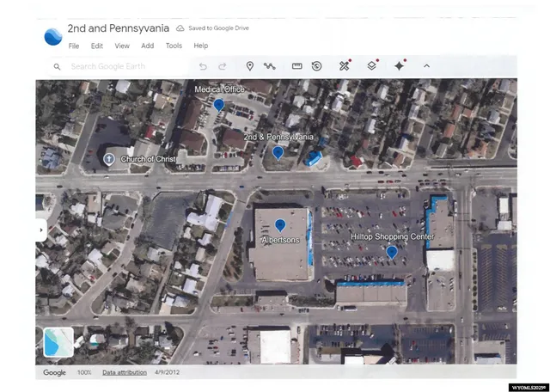Activate the Measure distance ruler tool
Viewport: 550px width, 392px height.
(x=297, y=66)
